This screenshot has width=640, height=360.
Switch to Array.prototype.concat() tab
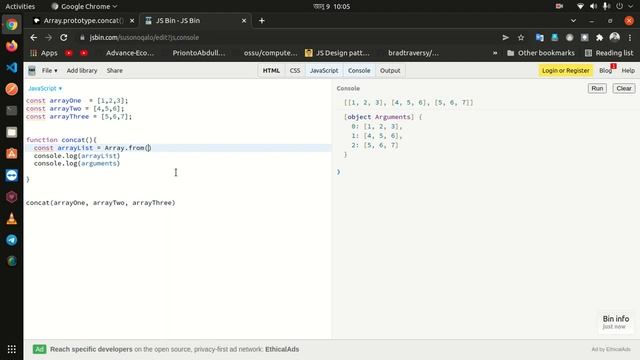pos(84,20)
